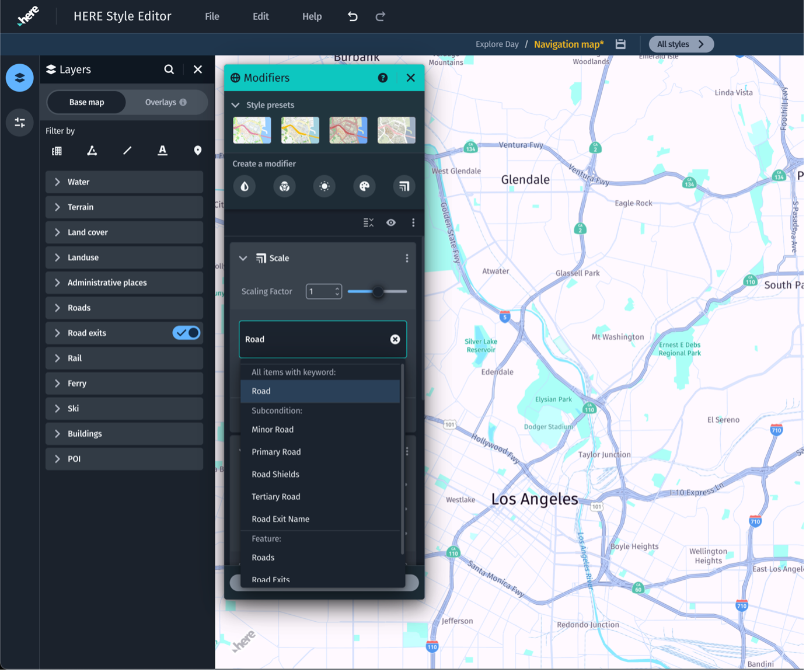Select the Roads feature option
This screenshot has height=672, width=806.
(320, 558)
